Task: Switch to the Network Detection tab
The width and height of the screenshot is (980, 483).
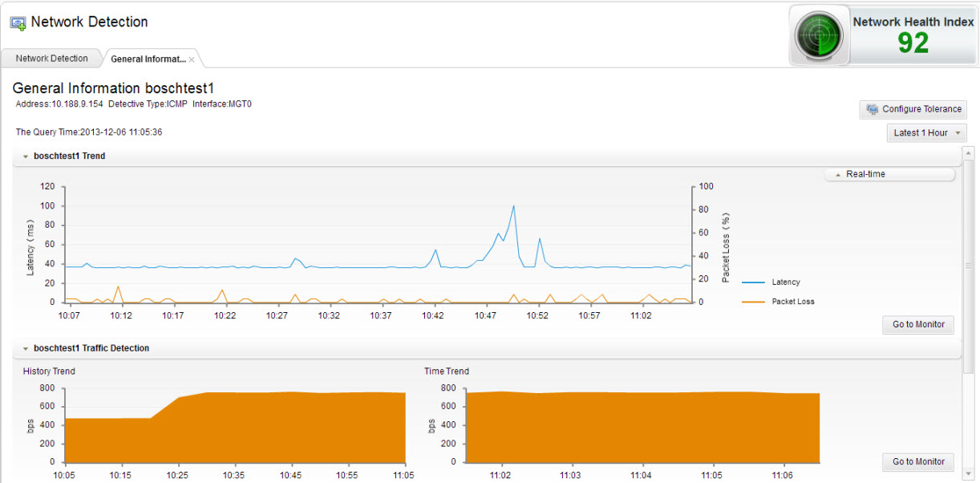Action: point(51,58)
